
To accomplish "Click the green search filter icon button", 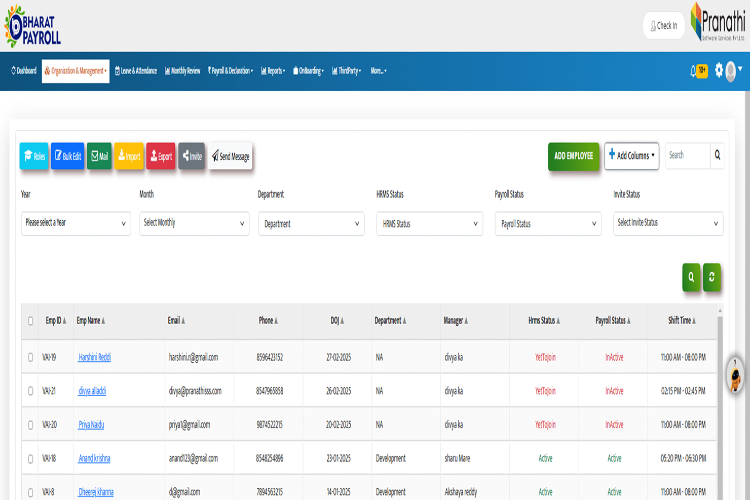I will 691,277.
